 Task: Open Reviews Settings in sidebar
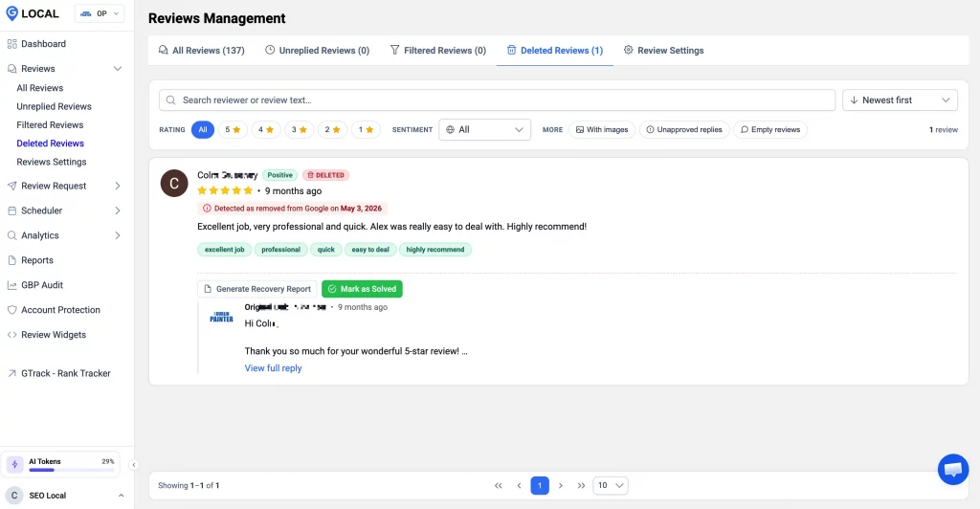point(52,162)
